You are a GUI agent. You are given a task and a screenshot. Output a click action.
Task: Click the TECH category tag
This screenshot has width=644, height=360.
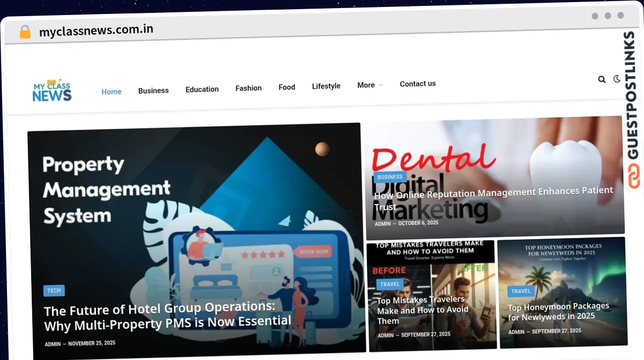point(54,291)
